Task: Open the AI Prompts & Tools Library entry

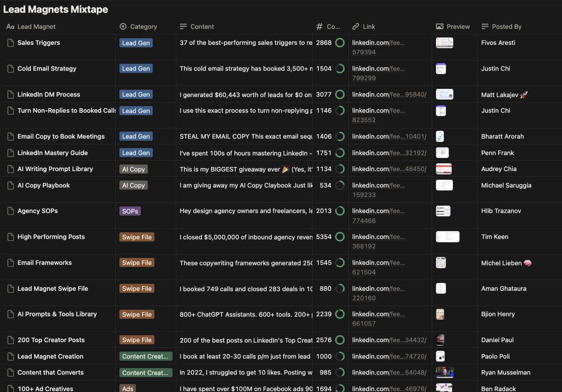Action: 57,314
